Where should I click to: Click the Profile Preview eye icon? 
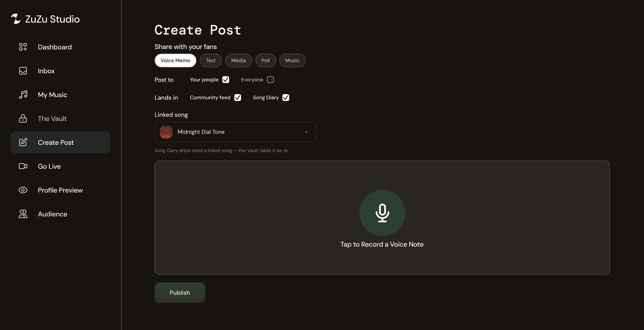pyautogui.click(x=23, y=190)
